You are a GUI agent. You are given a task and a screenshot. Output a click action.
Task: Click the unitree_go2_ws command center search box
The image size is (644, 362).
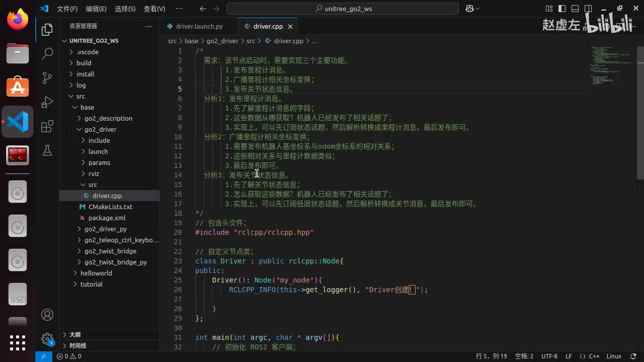pos(343,9)
